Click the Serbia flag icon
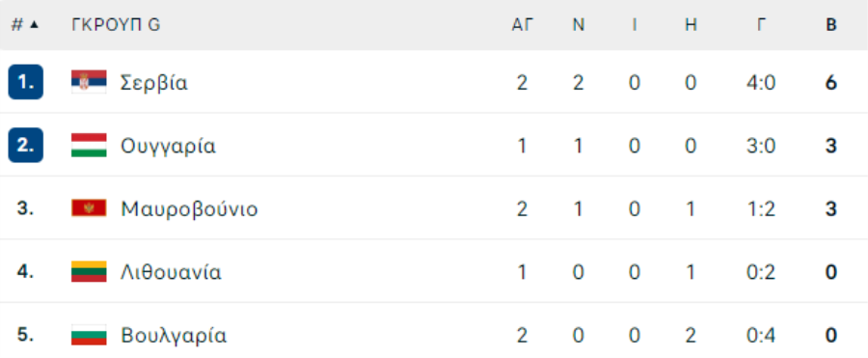This screenshot has height=358, width=868. coord(89,82)
